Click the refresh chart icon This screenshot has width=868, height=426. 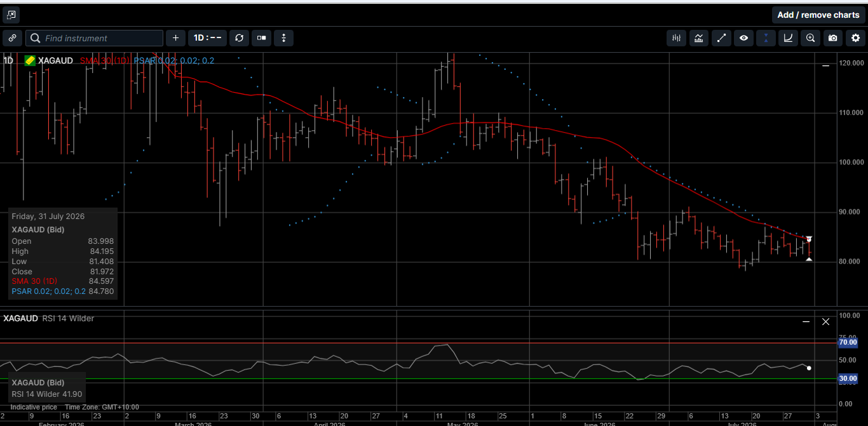coord(239,38)
